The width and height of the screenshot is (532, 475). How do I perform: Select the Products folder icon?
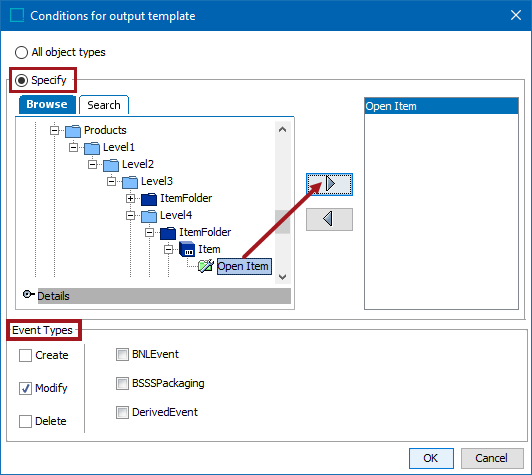(73, 131)
